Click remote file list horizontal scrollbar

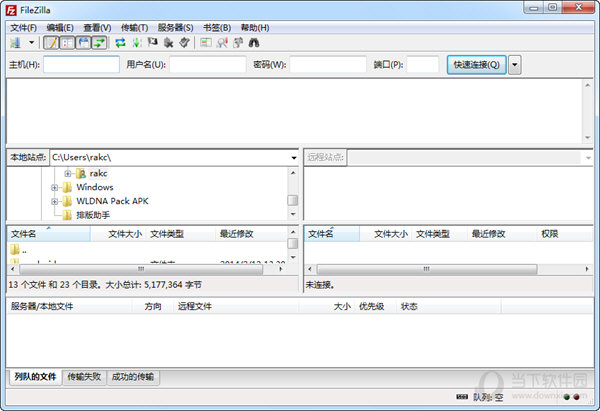tap(427, 269)
